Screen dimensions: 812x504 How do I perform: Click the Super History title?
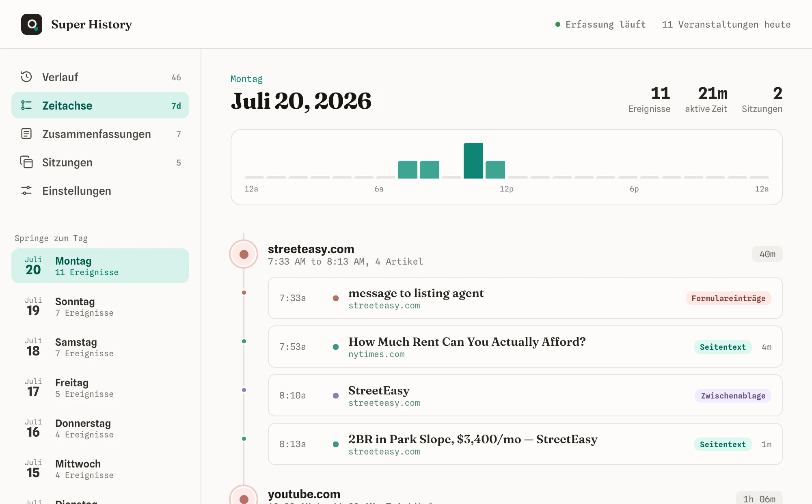pyautogui.click(x=92, y=24)
